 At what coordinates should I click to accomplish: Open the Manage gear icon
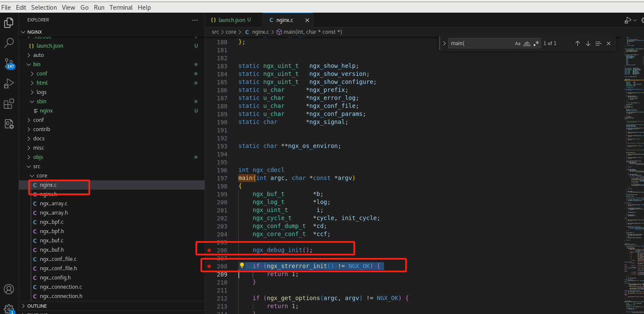pos(9,309)
